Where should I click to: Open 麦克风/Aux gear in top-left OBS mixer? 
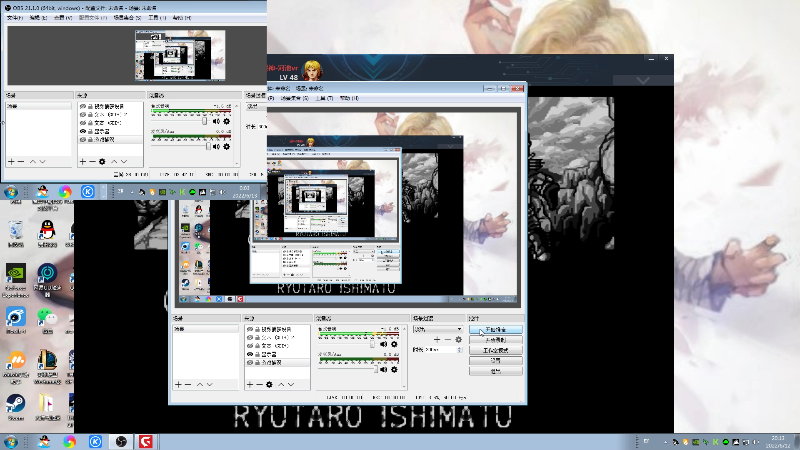coord(227,146)
